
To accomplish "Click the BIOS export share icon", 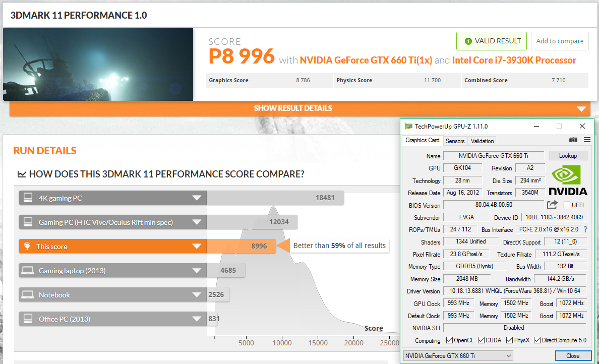I will coord(552,205).
